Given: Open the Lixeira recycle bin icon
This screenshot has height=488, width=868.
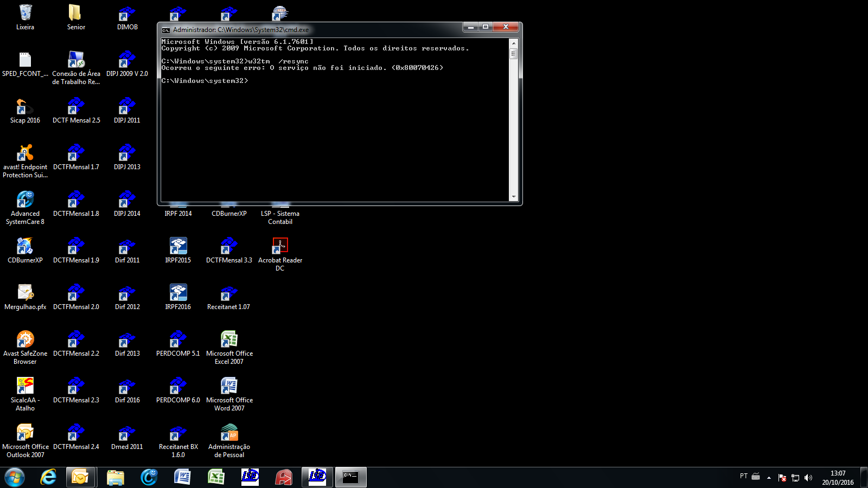Looking at the screenshot, I should [x=25, y=17].
